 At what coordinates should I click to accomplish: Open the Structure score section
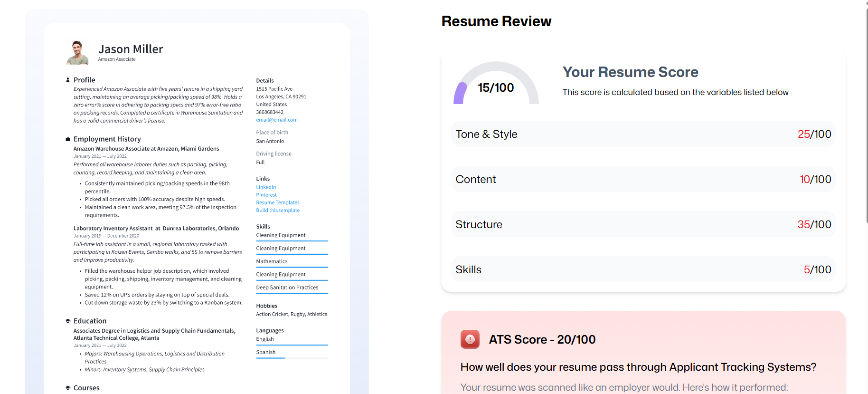(643, 224)
